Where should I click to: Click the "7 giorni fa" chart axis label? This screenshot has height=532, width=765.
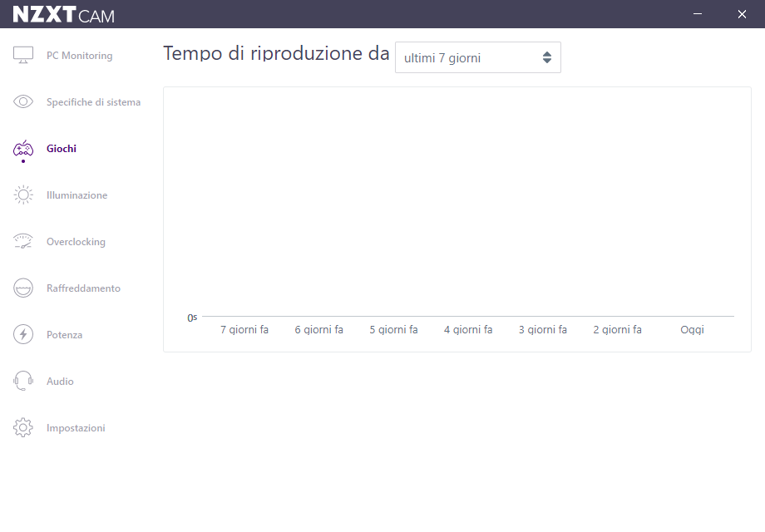[244, 330]
